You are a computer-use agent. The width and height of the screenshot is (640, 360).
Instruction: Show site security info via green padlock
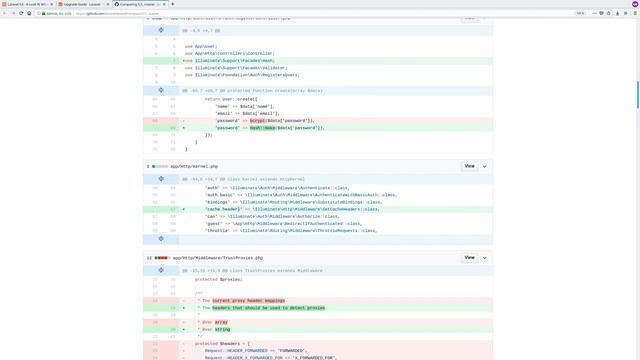pyautogui.click(x=44, y=13)
